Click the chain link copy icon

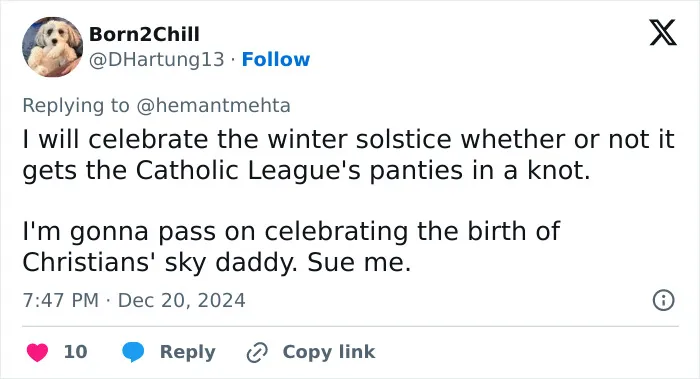point(257,352)
